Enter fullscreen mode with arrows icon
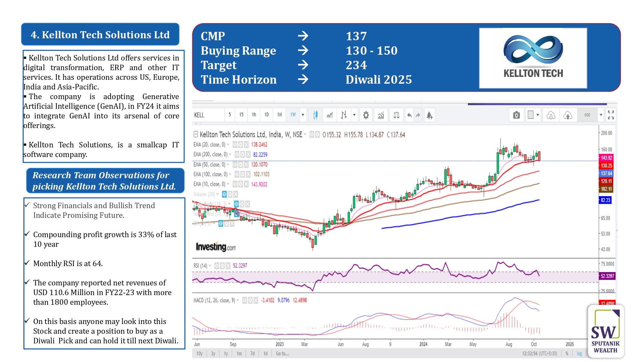 611,115
